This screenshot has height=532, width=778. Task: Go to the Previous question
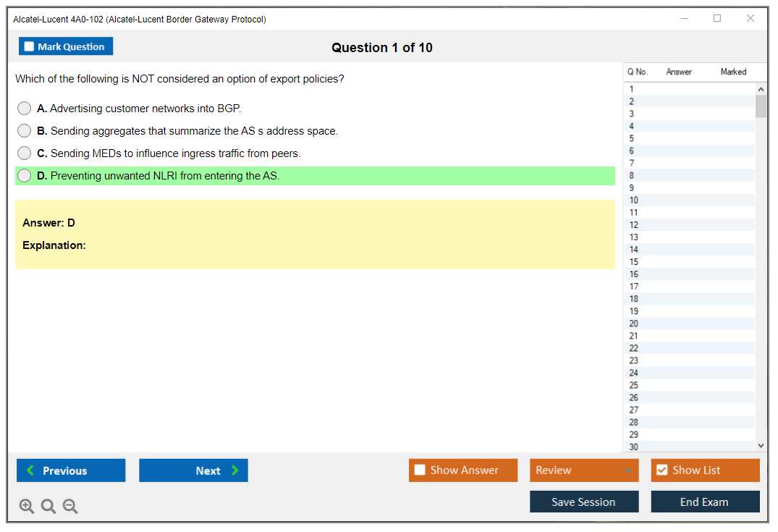pyautogui.click(x=71, y=470)
